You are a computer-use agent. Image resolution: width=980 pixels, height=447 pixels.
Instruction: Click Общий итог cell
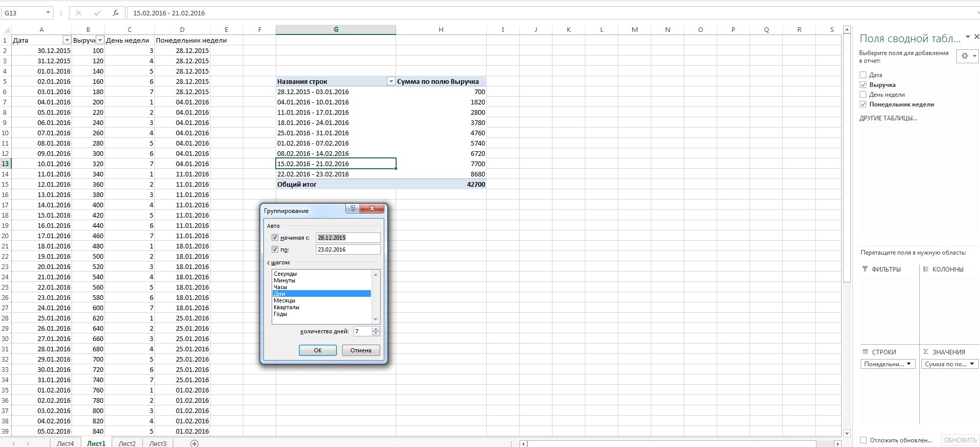tap(336, 184)
